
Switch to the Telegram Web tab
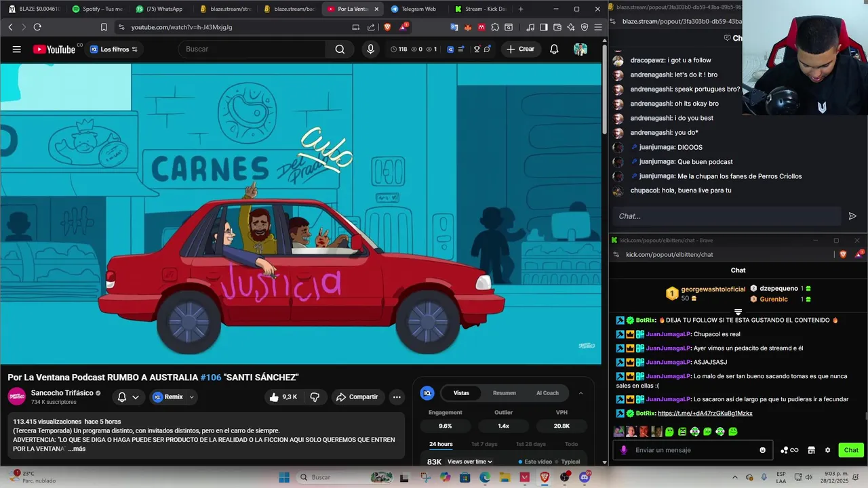[414, 9]
